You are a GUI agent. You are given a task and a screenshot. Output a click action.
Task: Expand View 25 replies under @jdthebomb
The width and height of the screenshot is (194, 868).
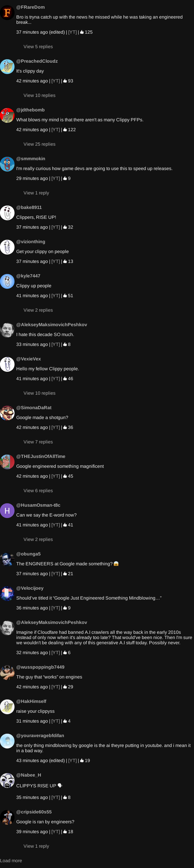pos(39,144)
